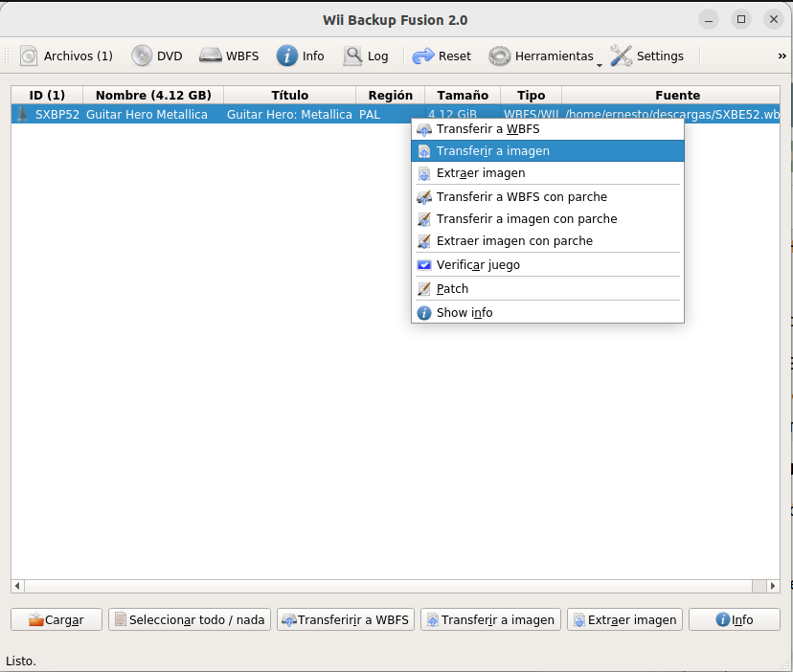The height and width of the screenshot is (672, 793).
Task: Expand the Herramientas dropdown arrow
Action: point(600,63)
